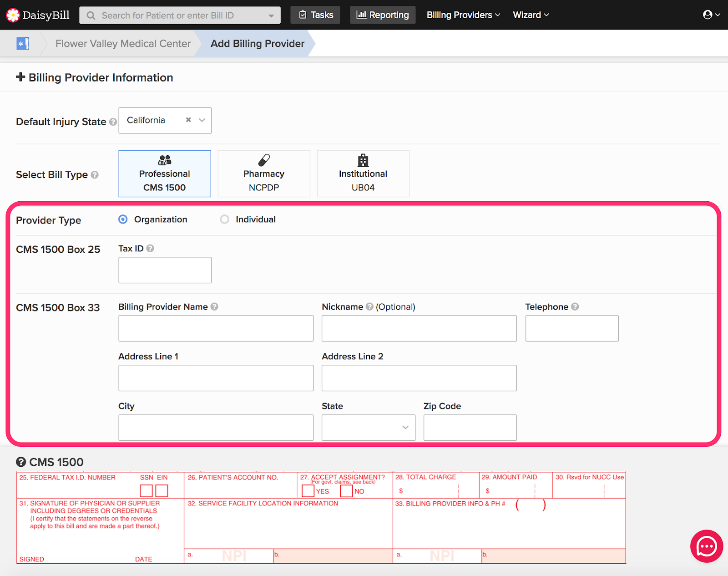Show help for Default Injury State
The image size is (728, 576).
(x=113, y=122)
